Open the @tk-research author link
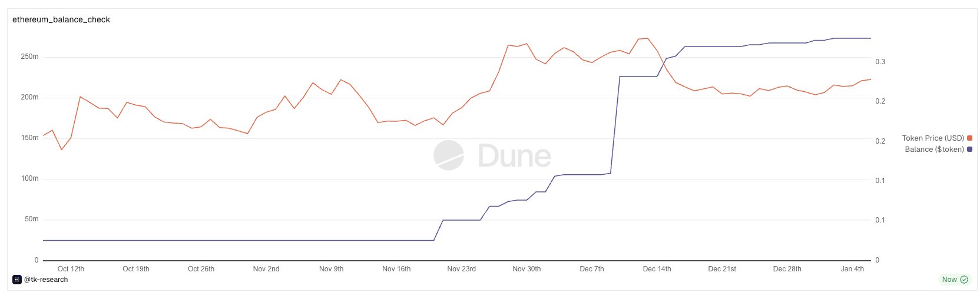 [46, 280]
